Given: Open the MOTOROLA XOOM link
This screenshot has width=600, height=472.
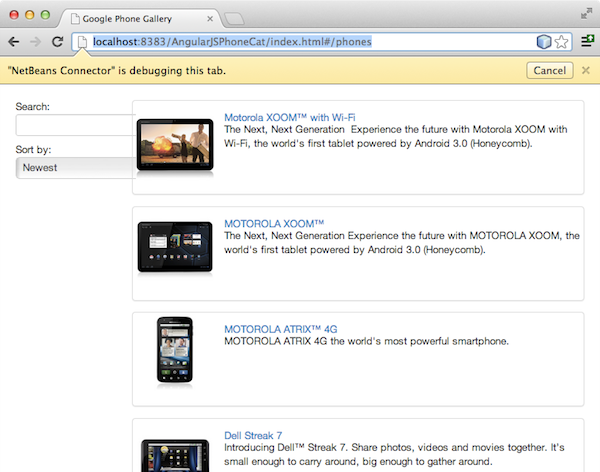Looking at the screenshot, I should click(273, 223).
